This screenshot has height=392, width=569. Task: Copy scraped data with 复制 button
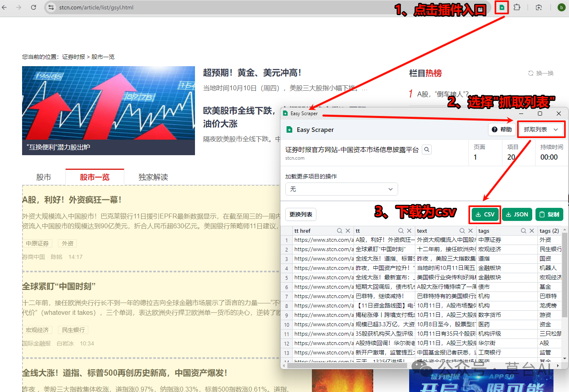point(549,214)
